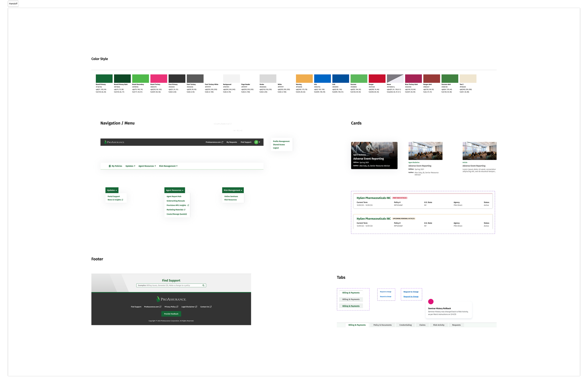Choose Logout in the profile menu
Image resolution: width=588 pixels, height=384 pixels.
coord(276,148)
